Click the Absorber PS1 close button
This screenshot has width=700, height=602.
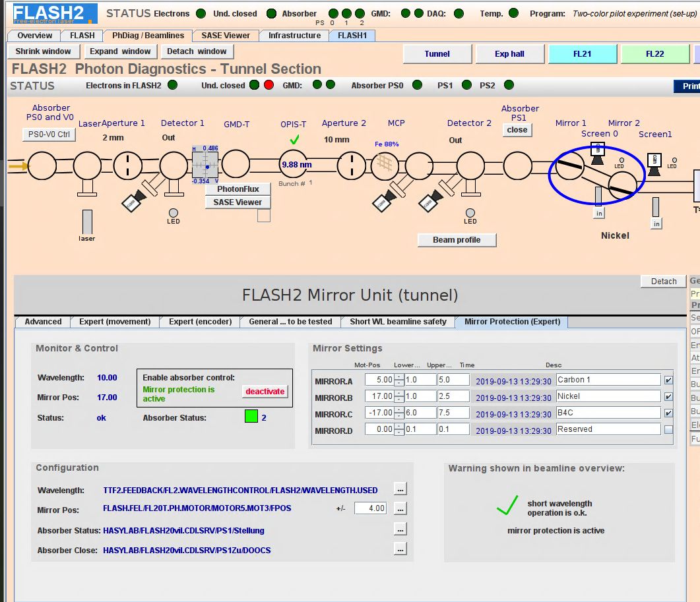tap(517, 130)
